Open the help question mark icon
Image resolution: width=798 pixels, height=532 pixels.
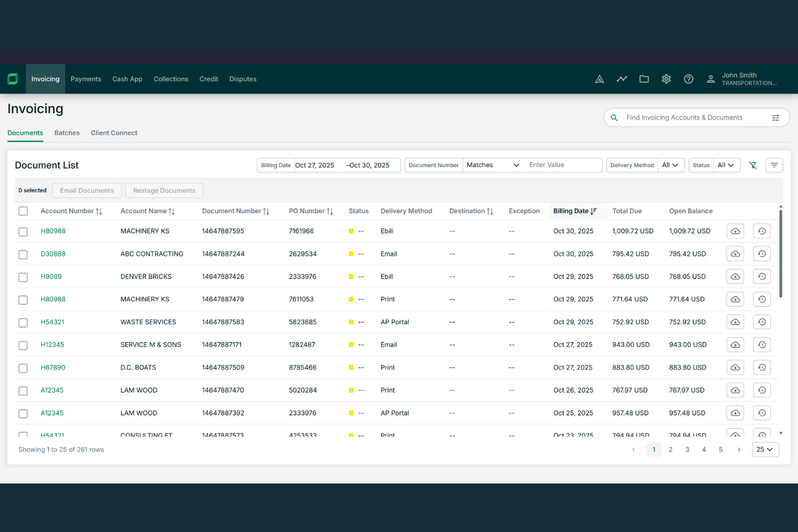689,79
